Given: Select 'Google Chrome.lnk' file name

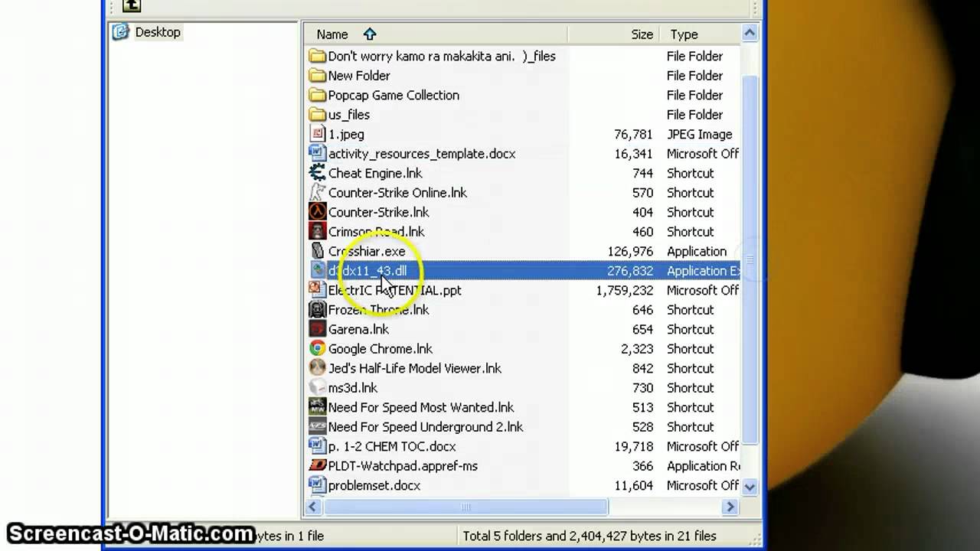Looking at the screenshot, I should (x=381, y=349).
